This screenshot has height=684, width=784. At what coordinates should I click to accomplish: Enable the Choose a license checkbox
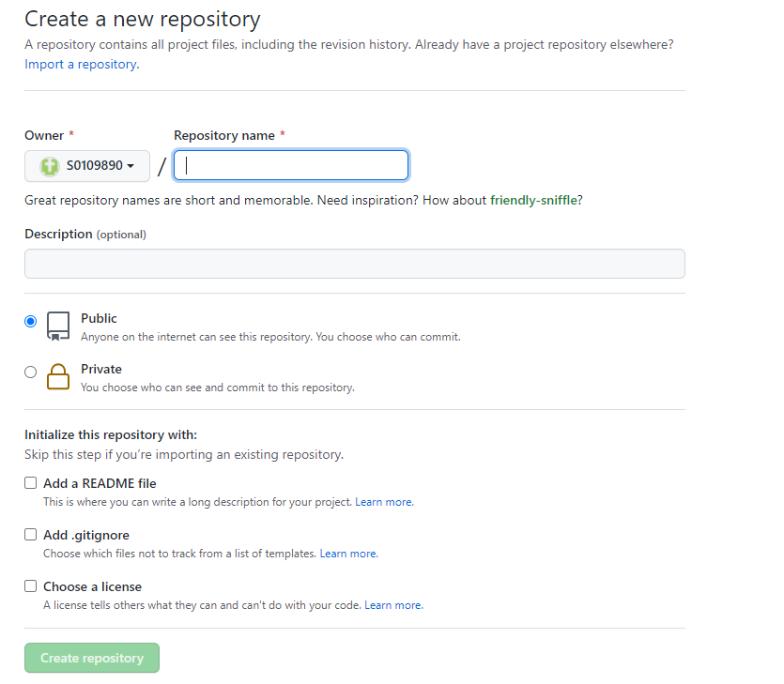coord(30,586)
